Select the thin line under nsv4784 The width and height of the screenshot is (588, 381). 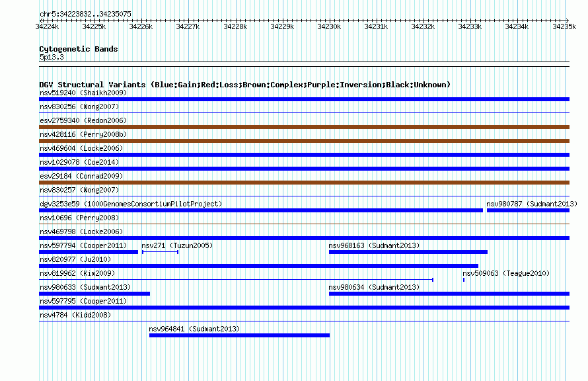tap(304, 321)
